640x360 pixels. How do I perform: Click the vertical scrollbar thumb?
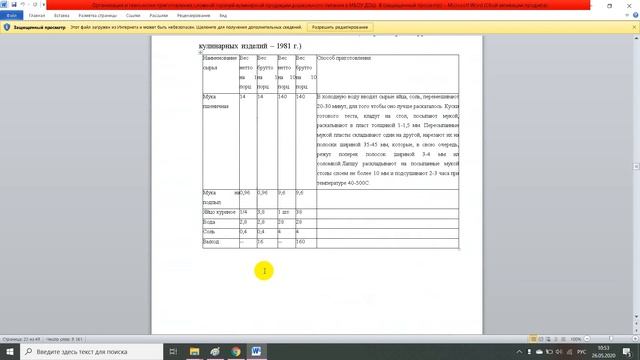(x=636, y=167)
